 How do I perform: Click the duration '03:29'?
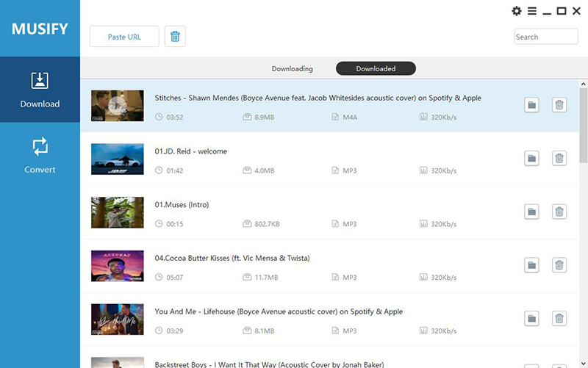[x=175, y=331]
